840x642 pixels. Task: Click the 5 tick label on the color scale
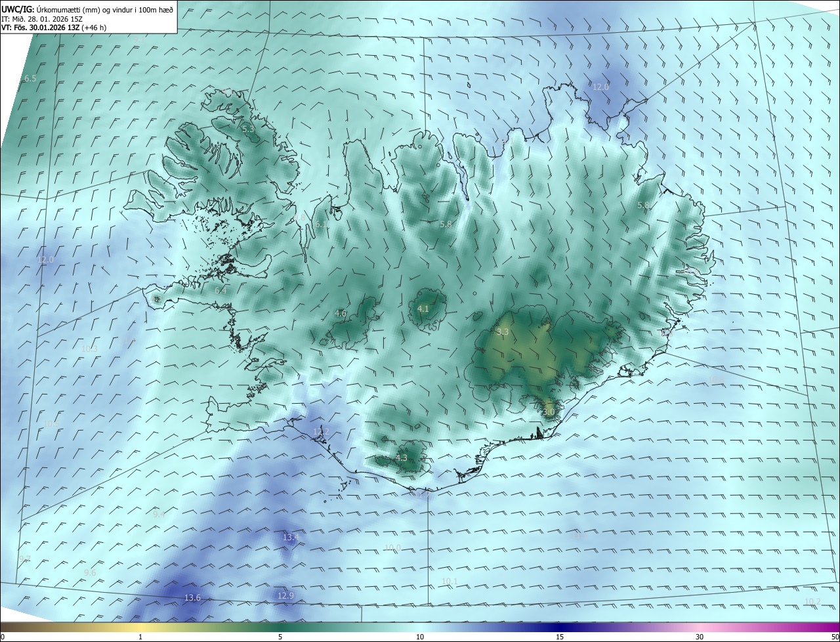click(280, 637)
